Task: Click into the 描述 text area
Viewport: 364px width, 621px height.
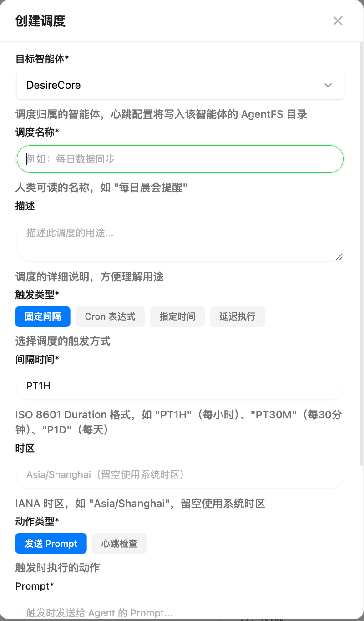Action: pyautogui.click(x=180, y=240)
